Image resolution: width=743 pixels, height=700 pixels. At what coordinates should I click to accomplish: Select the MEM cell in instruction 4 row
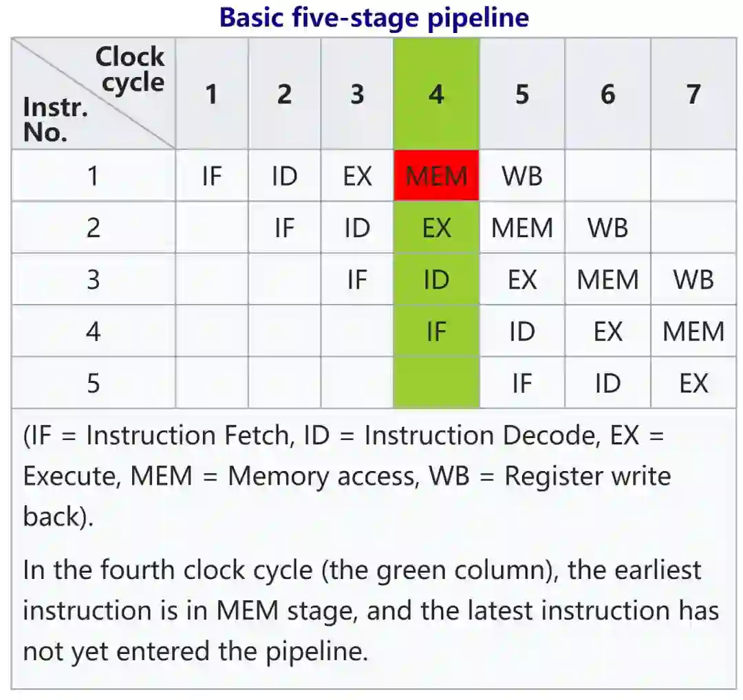pos(693,331)
